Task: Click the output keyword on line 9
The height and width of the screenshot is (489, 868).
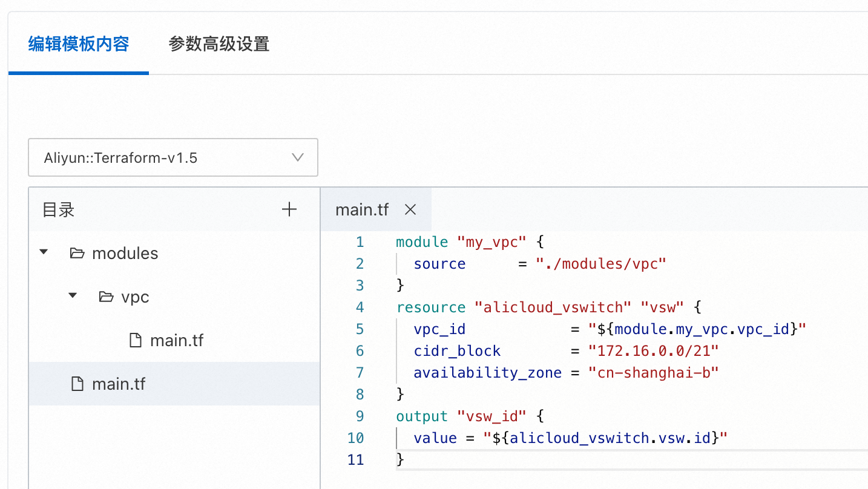Action: point(422,416)
